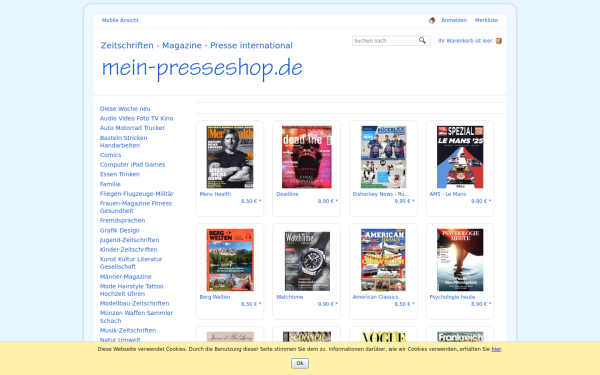Open the 'AMS - Le Mans' title link
This screenshot has height=375, width=600.
[x=448, y=194]
